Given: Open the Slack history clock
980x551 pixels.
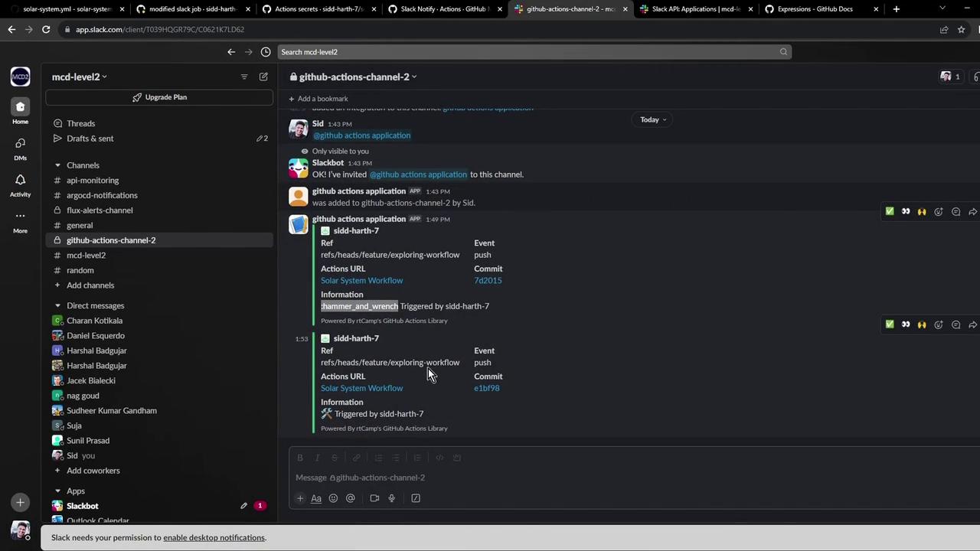Looking at the screenshot, I should [266, 52].
